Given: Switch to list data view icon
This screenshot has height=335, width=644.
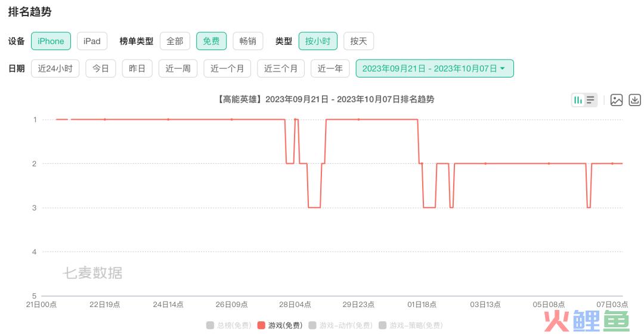Looking at the screenshot, I should (590, 100).
